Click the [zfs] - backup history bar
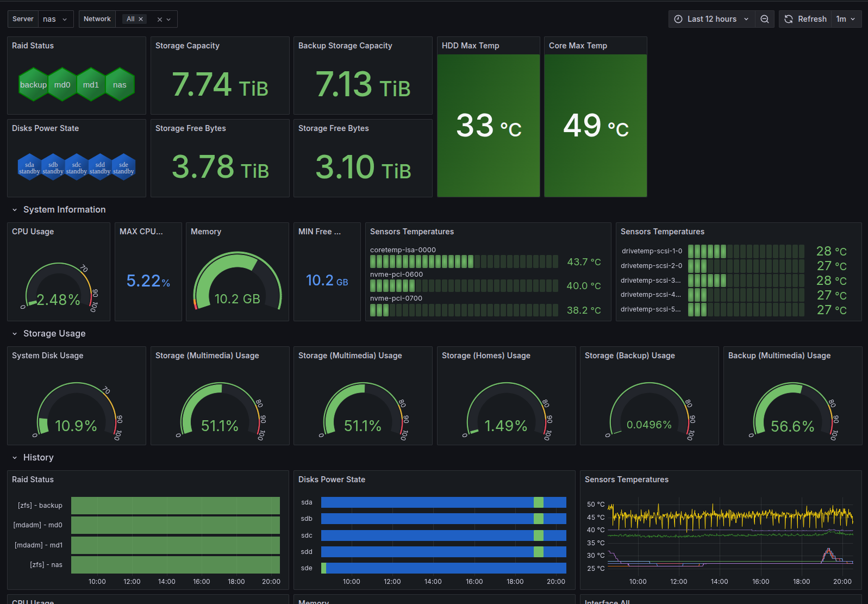 [176, 506]
